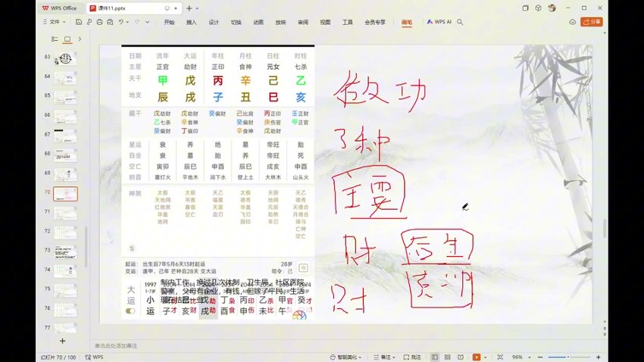Select slide 73 thumbnail

pos(65,252)
